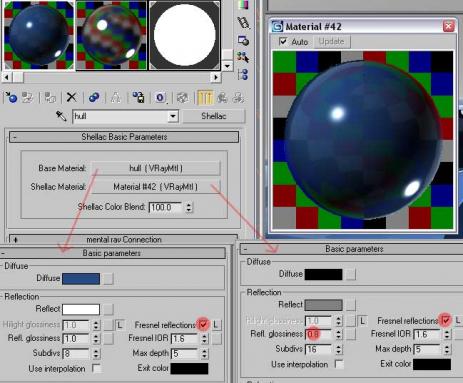The width and height of the screenshot is (463, 383).
Task: Toggle L lock beside Material #42 Hilight glossiness
Action: (x=363, y=321)
